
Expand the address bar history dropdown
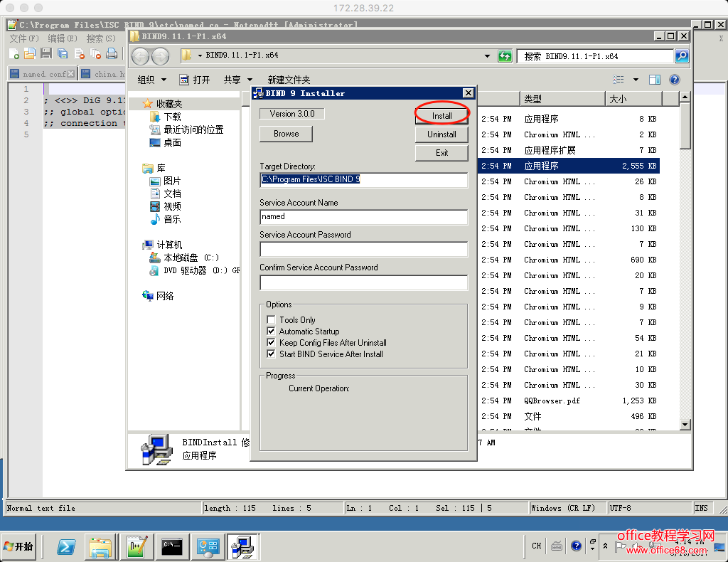click(487, 56)
